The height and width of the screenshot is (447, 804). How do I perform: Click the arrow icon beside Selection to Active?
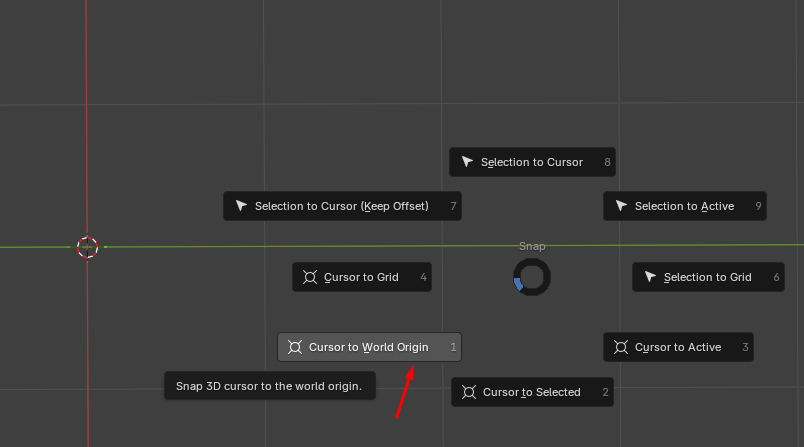621,206
